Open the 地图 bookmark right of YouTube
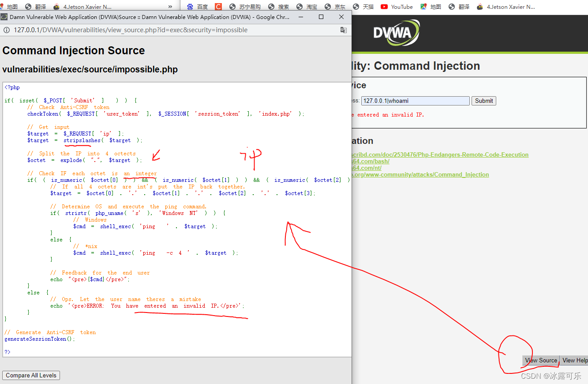This screenshot has width=588, height=384. tap(431, 7)
